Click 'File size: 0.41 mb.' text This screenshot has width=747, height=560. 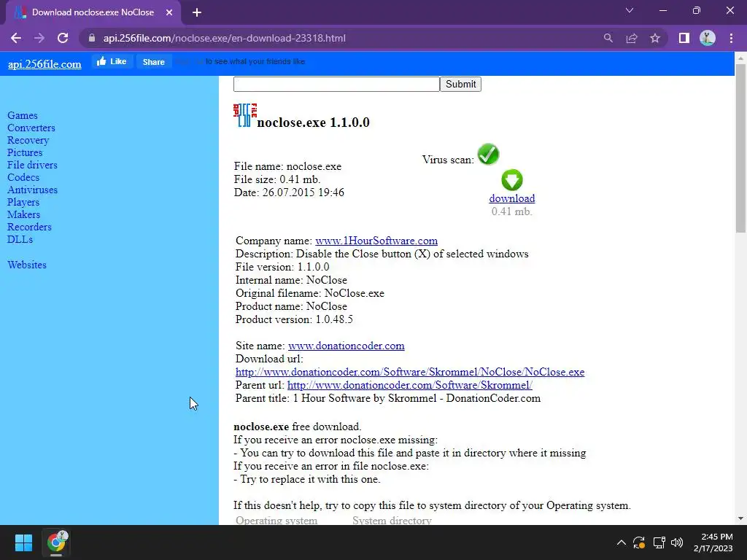pos(277,179)
